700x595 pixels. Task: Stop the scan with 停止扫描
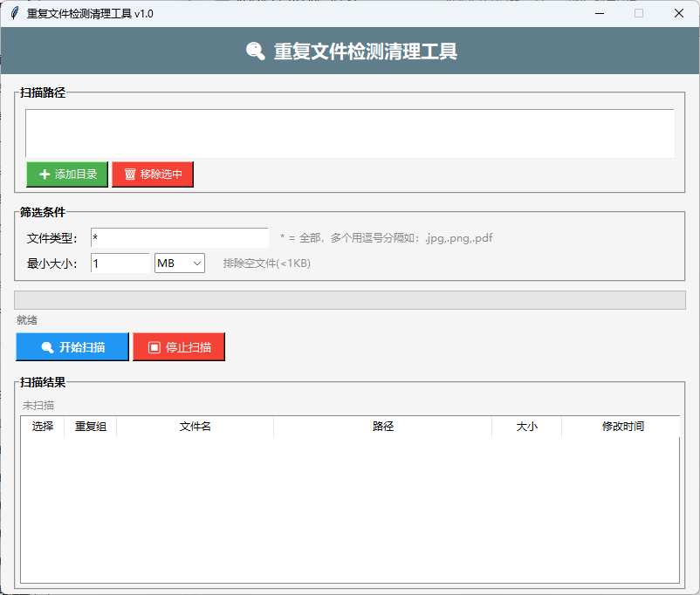pos(179,347)
